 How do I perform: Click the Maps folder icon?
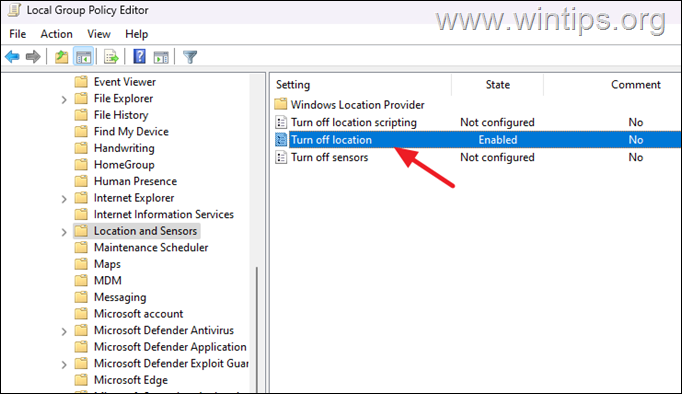81,264
